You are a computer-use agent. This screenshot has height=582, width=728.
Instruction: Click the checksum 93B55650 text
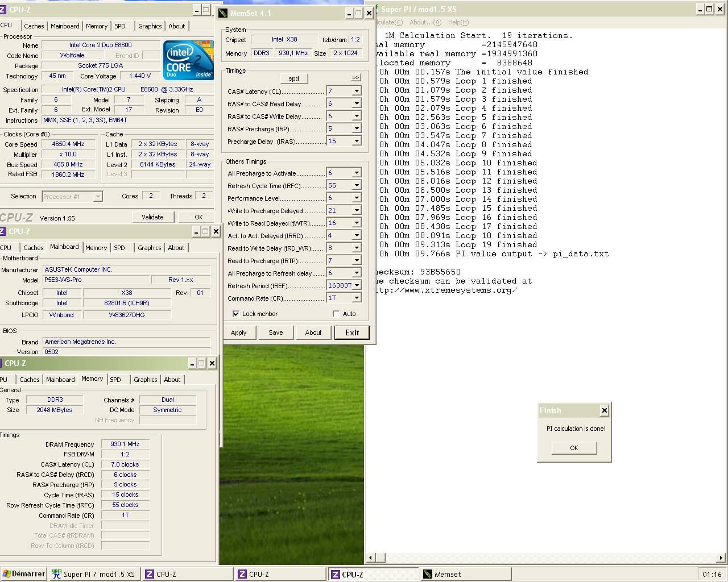pyautogui.click(x=440, y=272)
